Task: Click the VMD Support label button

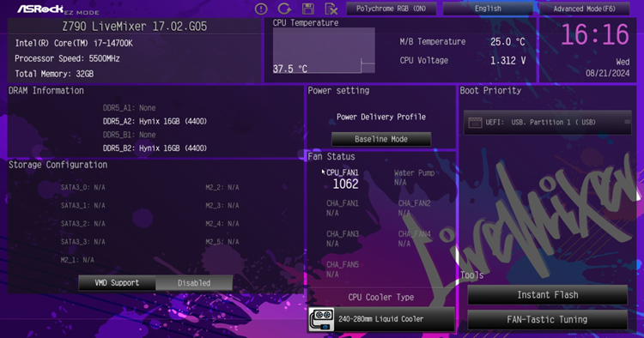Action: click(x=117, y=283)
